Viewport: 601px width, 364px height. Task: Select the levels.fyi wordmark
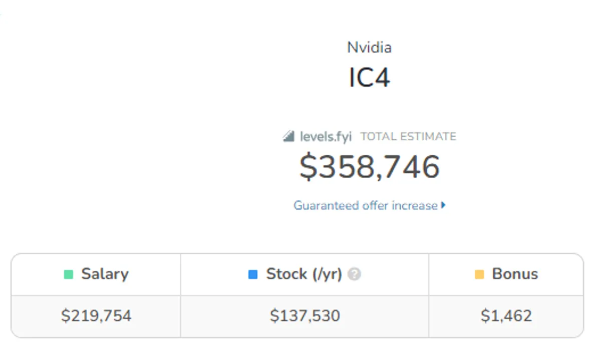326,136
